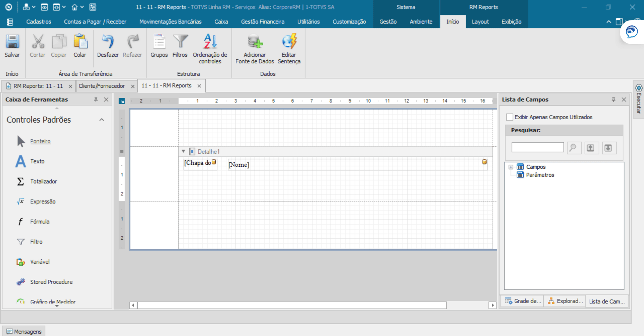
Task: Pin the Lista de Campos panel
Action: (613, 99)
